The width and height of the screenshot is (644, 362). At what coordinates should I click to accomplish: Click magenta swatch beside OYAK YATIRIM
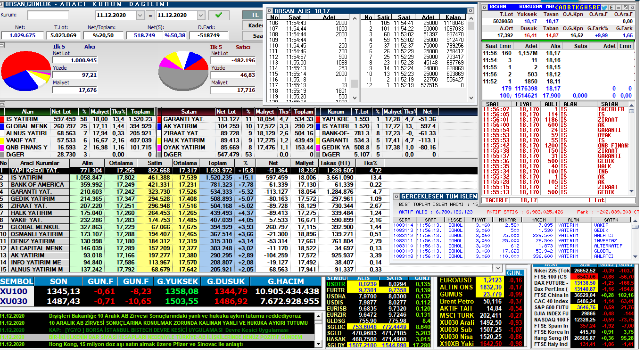(x=159, y=148)
